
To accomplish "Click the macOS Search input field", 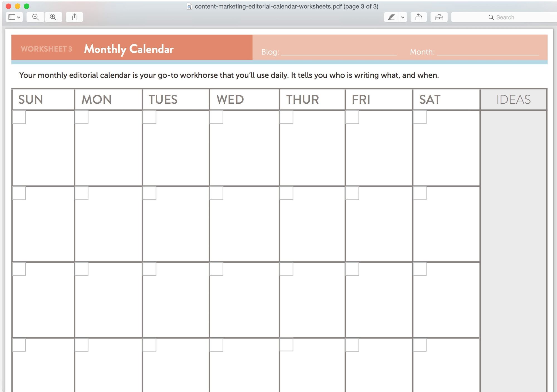I will tap(507, 17).
